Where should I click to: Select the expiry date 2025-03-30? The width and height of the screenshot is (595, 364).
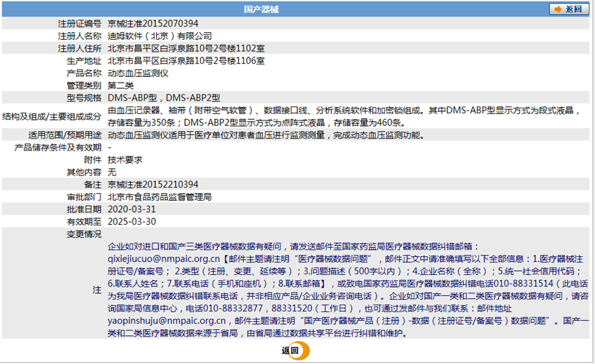pyautogui.click(x=132, y=222)
